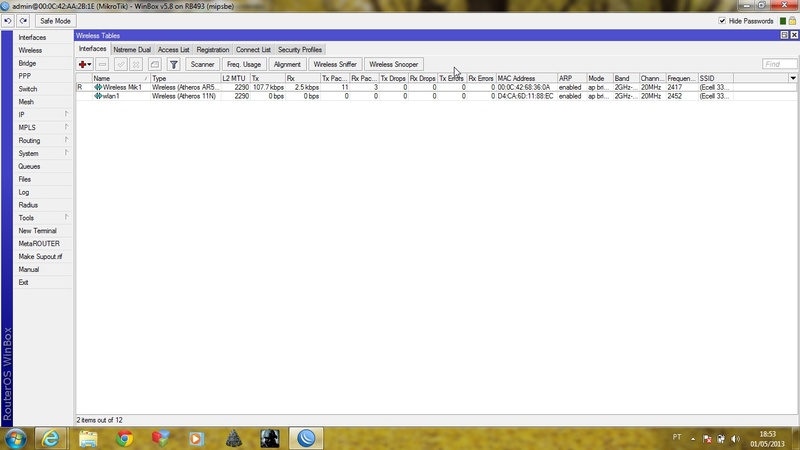Click the comment note toolbar icon
This screenshot has height=450, width=800.
click(x=155, y=64)
